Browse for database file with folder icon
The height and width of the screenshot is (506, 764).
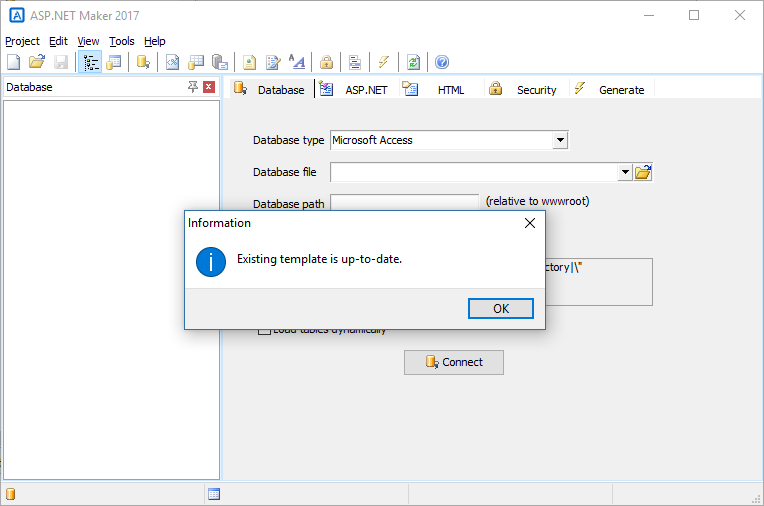tap(643, 172)
